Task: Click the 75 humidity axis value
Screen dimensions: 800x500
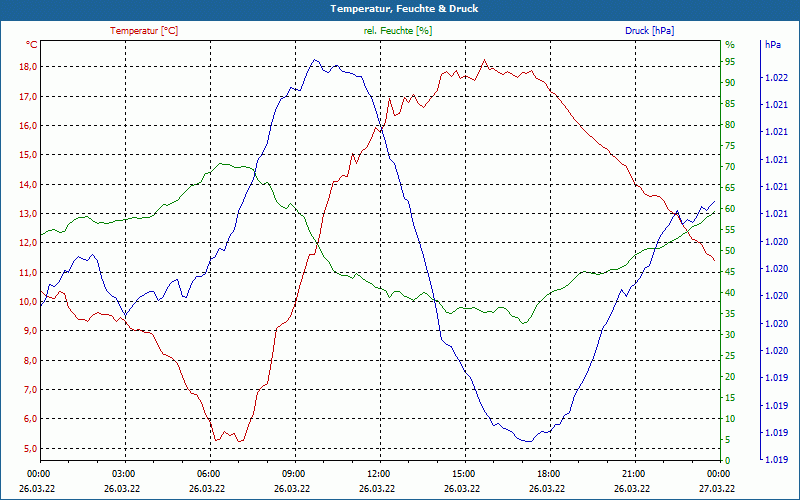Action: tap(730, 146)
